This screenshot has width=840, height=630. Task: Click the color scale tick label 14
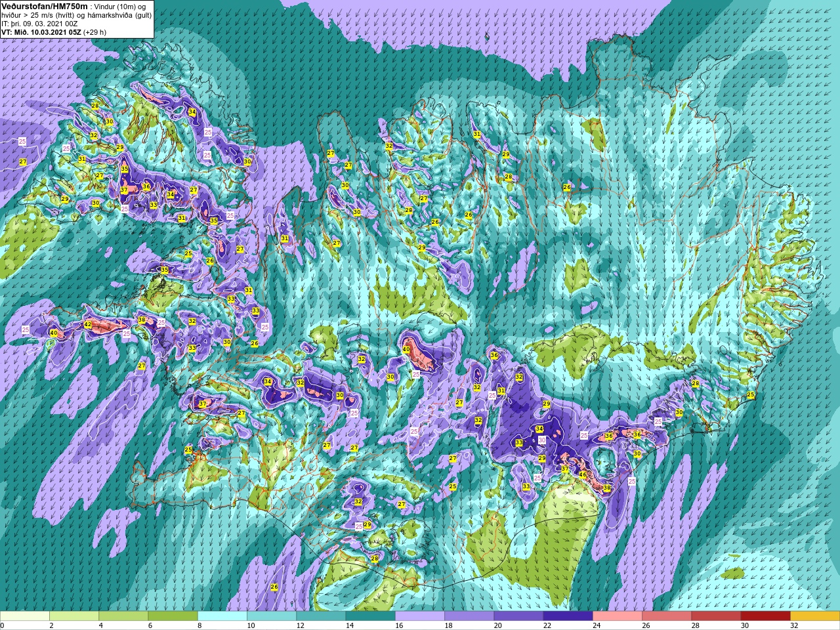[349, 625]
